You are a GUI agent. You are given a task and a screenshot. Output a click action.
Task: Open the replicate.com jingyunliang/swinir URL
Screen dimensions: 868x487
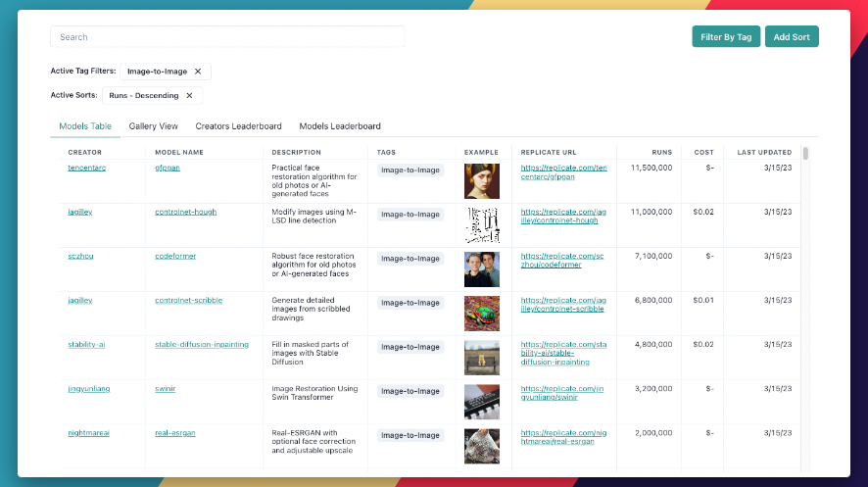562,393
